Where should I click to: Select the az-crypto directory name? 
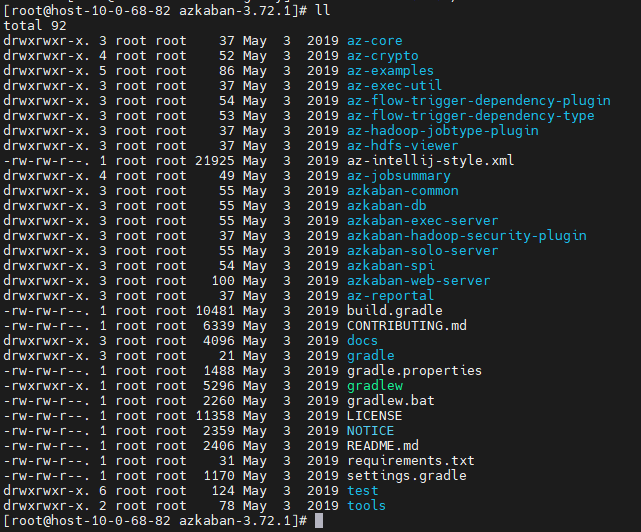pyautogui.click(x=383, y=56)
